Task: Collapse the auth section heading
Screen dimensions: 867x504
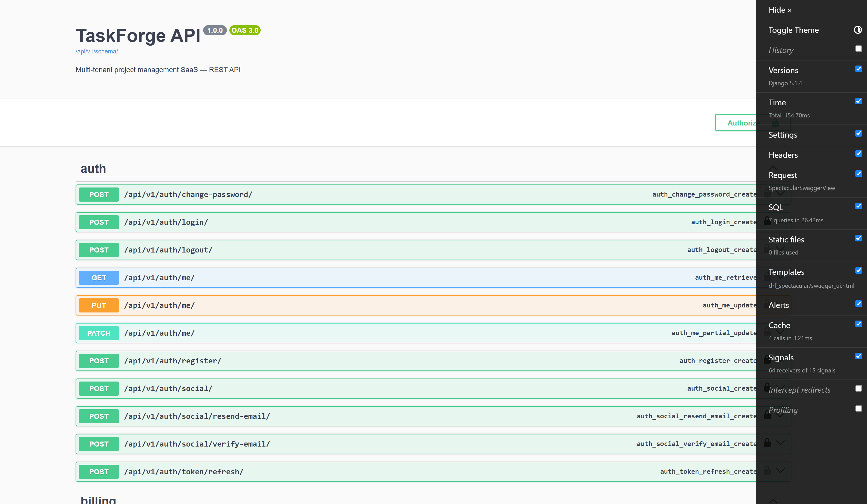Action: point(93,169)
